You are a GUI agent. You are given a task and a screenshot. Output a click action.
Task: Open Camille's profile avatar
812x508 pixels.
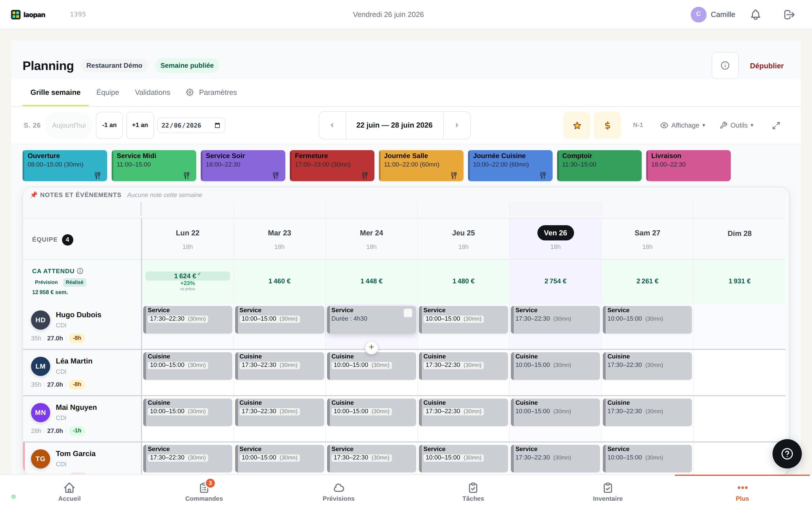[698, 14]
